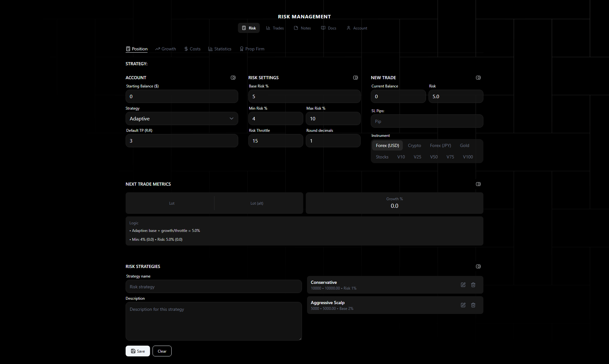Click the info icon beside RISK STRATEGIES
Image resolution: width=609 pixels, height=364 pixels.
pos(478,266)
